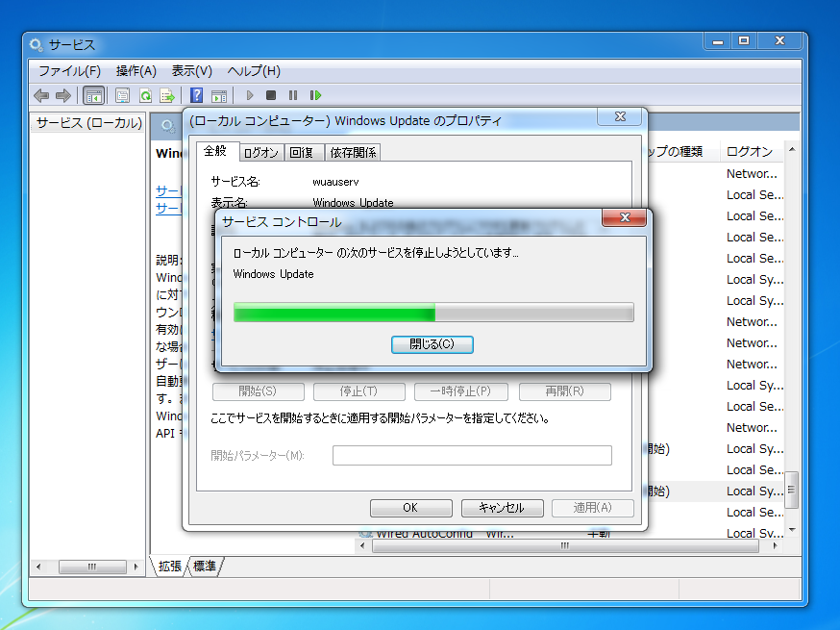Switch to the 拡張 view tab

point(170,567)
